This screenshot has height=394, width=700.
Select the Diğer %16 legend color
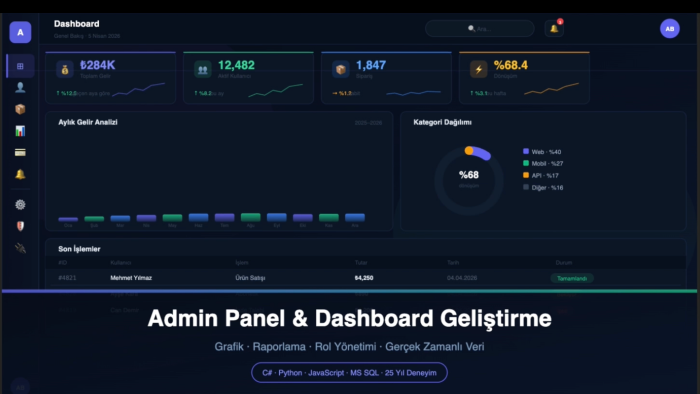click(x=526, y=187)
